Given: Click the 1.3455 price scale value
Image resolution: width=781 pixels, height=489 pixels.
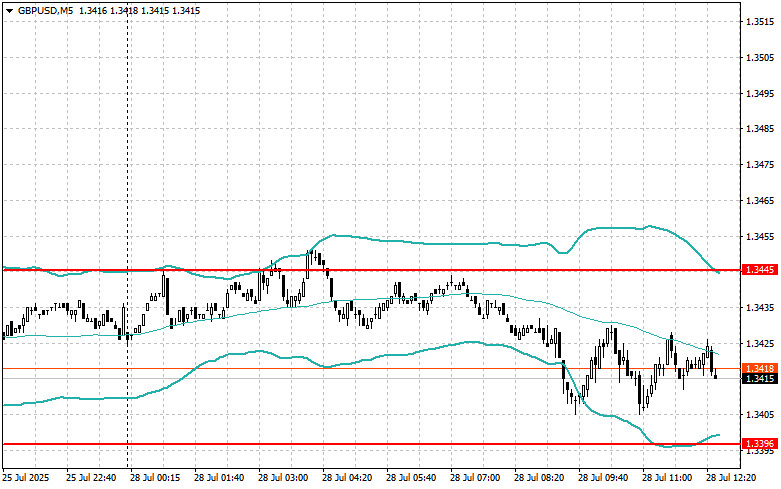Looking at the screenshot, I should click(760, 237).
